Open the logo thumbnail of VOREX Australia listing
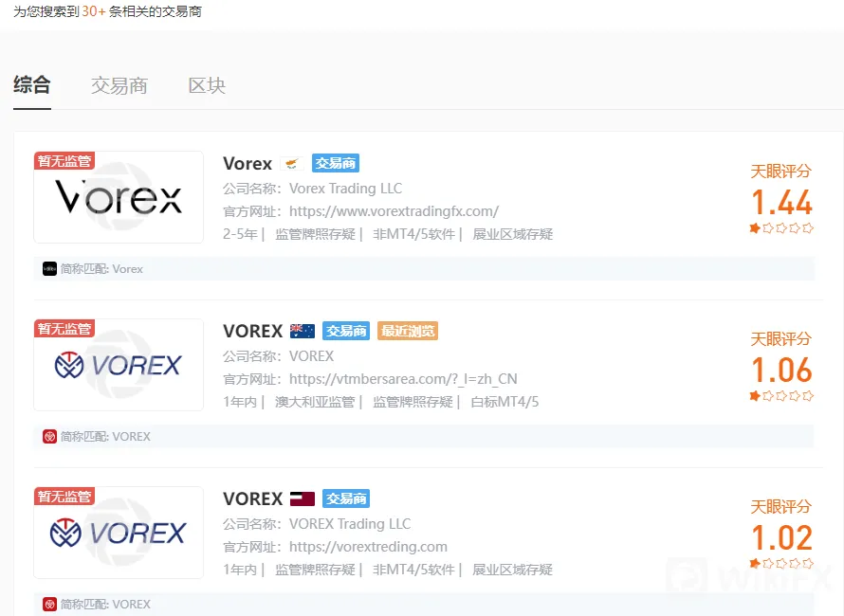 pyautogui.click(x=119, y=365)
